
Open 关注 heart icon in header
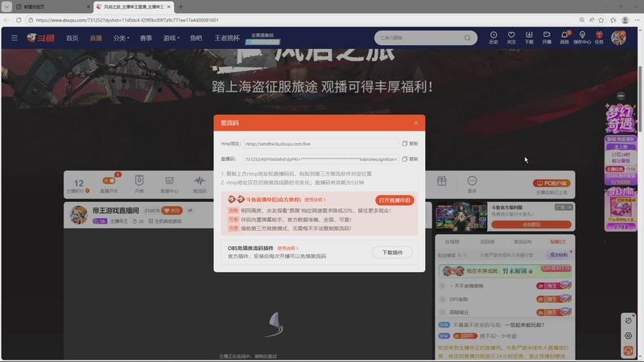point(511,38)
